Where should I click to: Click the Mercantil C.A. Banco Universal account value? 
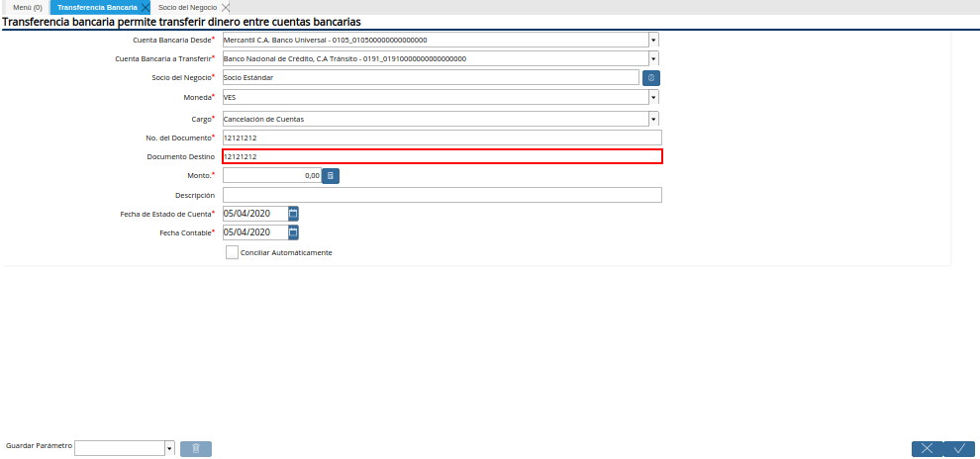coord(325,40)
